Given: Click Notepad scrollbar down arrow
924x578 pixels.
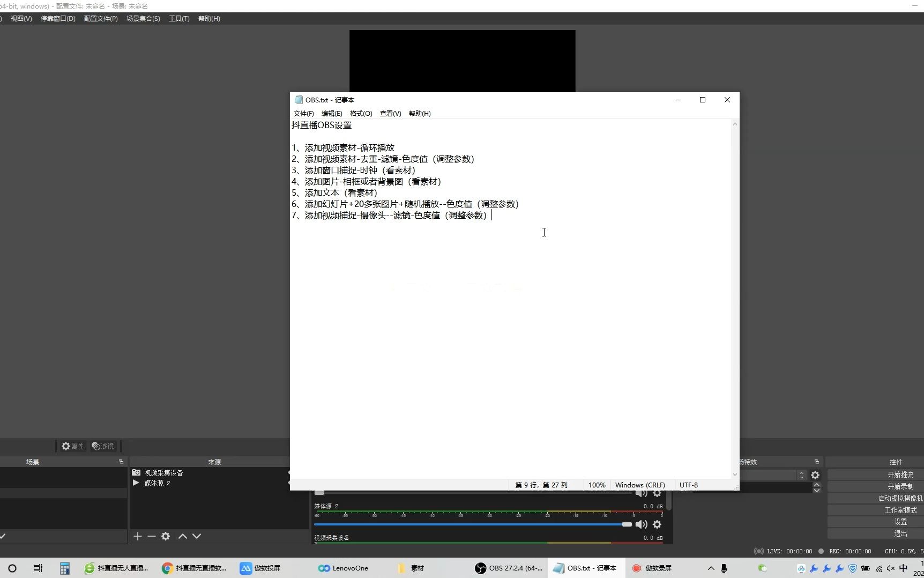Looking at the screenshot, I should click(735, 475).
